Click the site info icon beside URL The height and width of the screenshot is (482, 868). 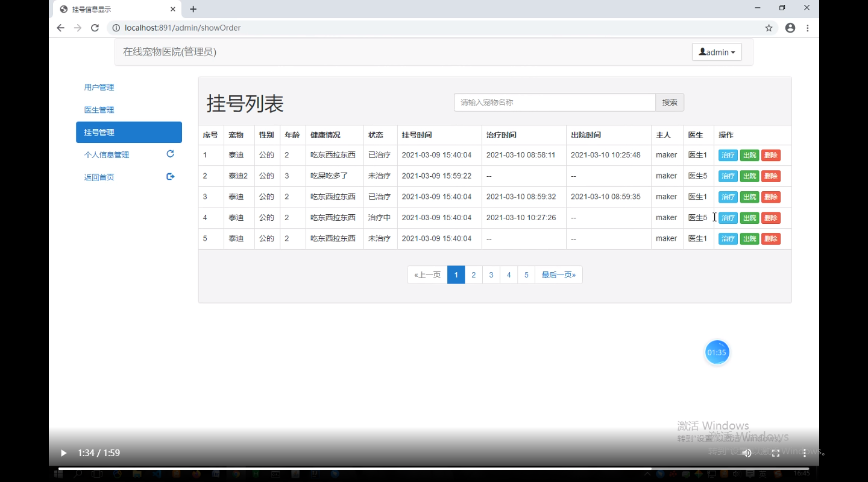pos(116,28)
